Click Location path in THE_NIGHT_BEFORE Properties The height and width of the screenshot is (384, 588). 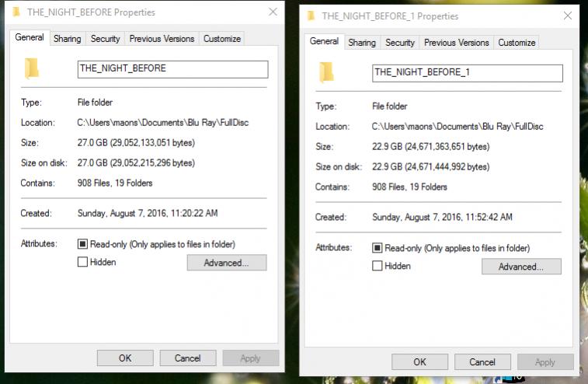pyautogui.click(x=163, y=122)
